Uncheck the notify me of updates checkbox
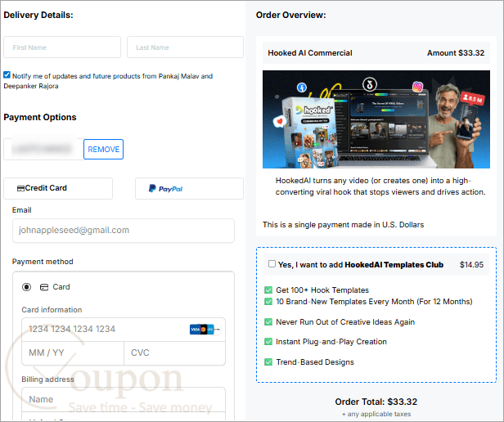The image size is (504, 422). click(x=7, y=75)
